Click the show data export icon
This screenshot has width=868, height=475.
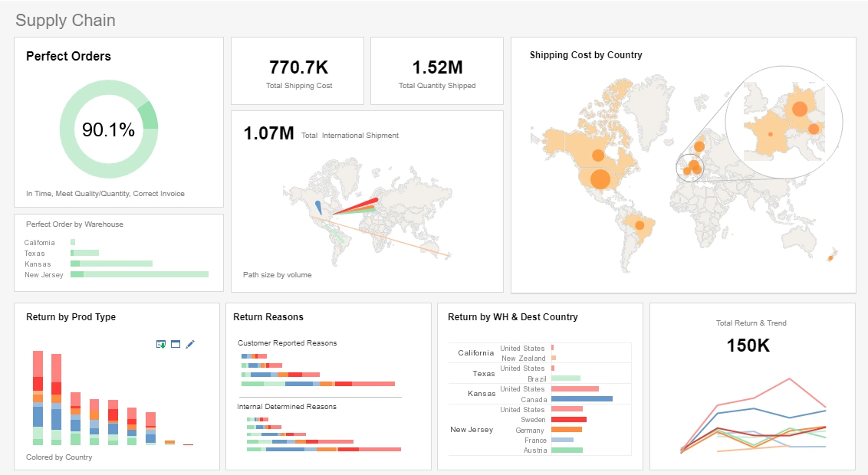point(161,344)
